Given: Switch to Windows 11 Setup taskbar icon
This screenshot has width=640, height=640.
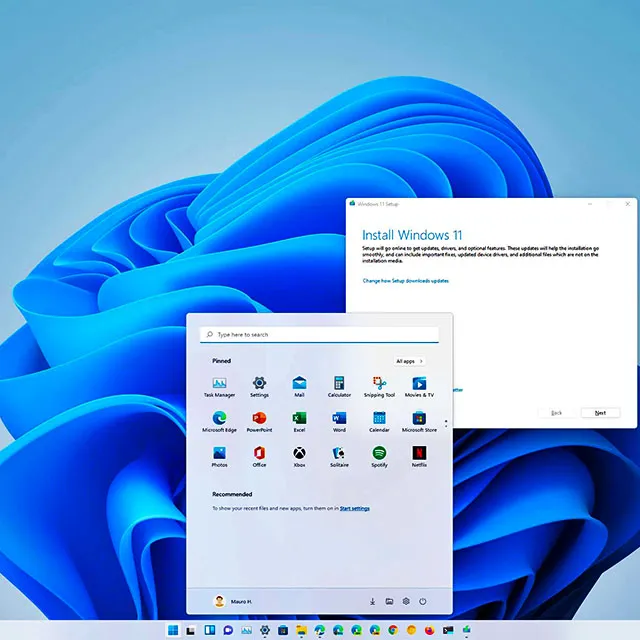Looking at the screenshot, I should 467,630.
